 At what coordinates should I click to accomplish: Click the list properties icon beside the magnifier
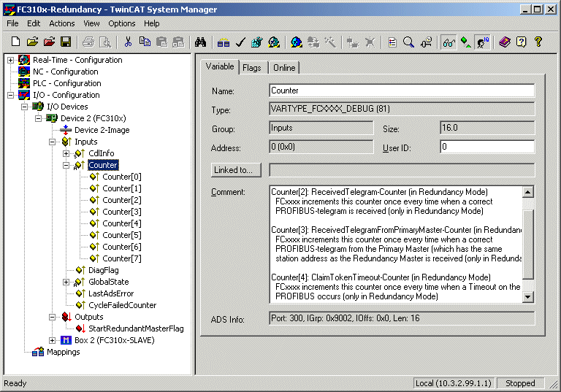392,42
